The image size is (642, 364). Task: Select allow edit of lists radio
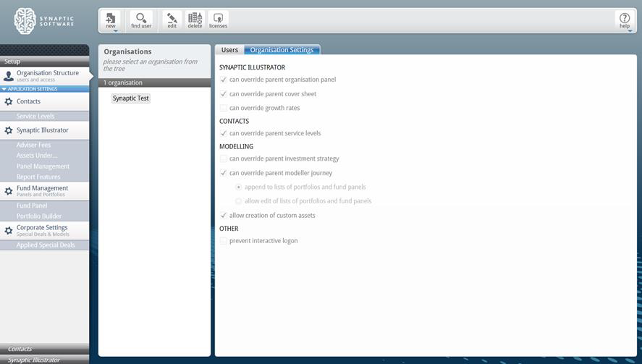coord(238,201)
